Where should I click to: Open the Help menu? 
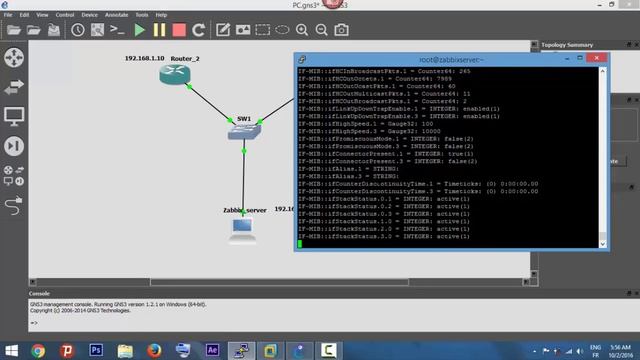coord(161,15)
